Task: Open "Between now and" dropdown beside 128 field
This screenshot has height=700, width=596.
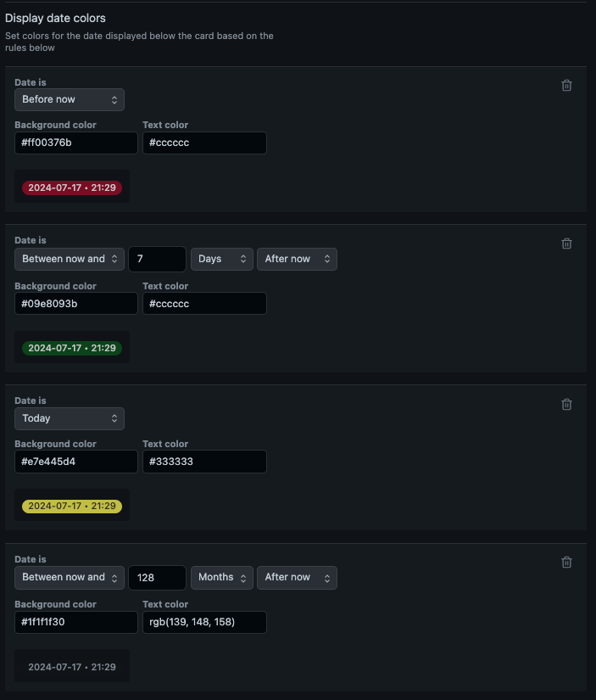Action: click(x=70, y=577)
